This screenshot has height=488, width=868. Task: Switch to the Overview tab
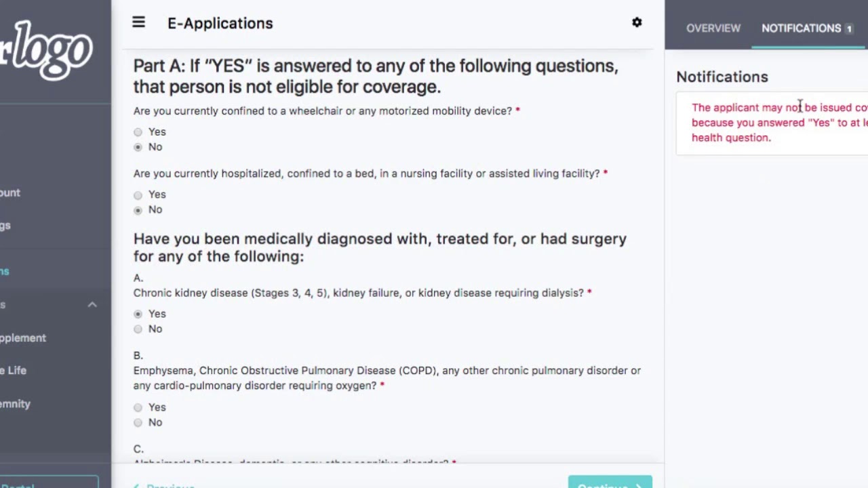(713, 28)
